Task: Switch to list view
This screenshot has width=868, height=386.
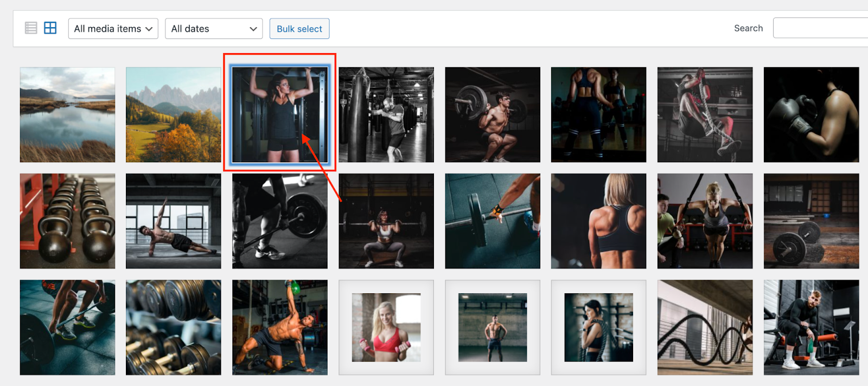Action: click(x=31, y=28)
